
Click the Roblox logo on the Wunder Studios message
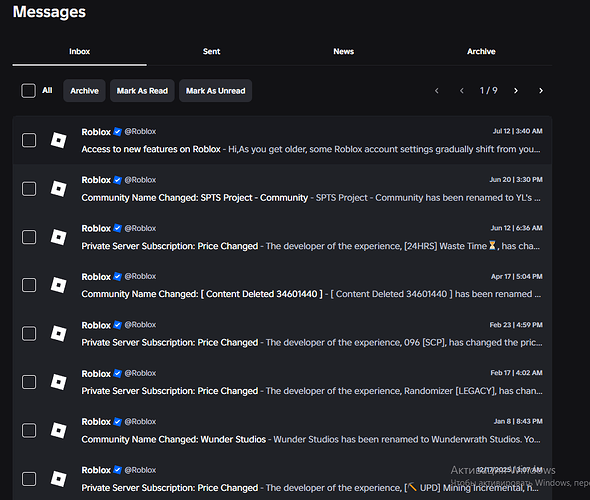pos(59,431)
